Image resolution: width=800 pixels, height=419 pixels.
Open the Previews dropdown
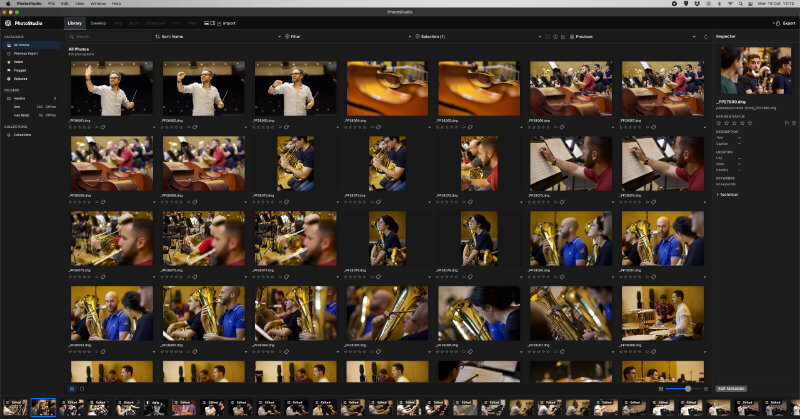click(x=632, y=37)
